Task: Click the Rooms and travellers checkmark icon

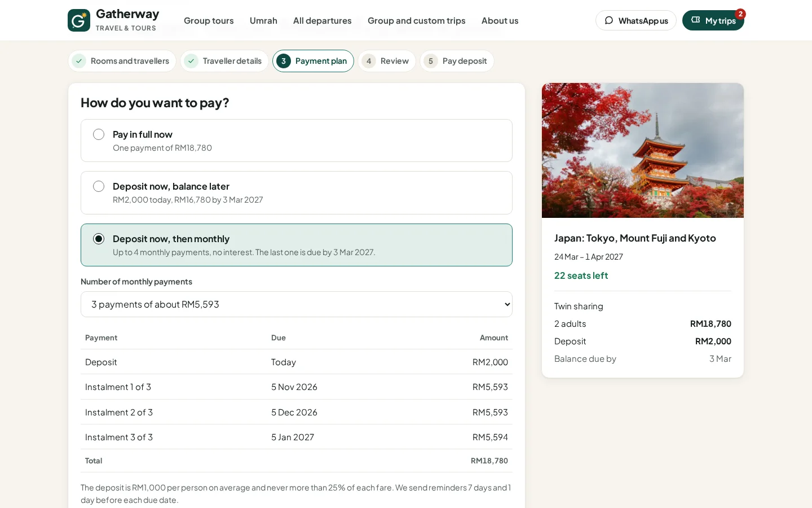Action: pos(80,61)
